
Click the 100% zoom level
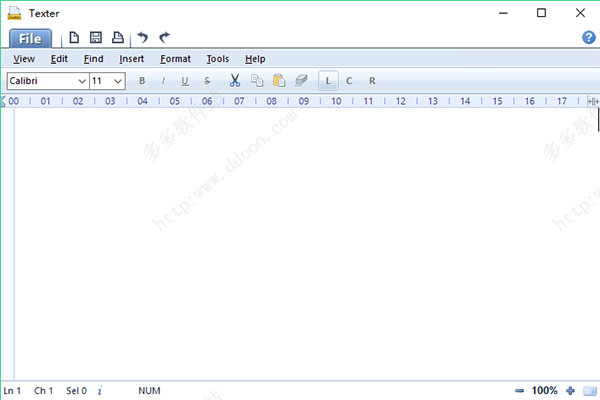tap(545, 390)
